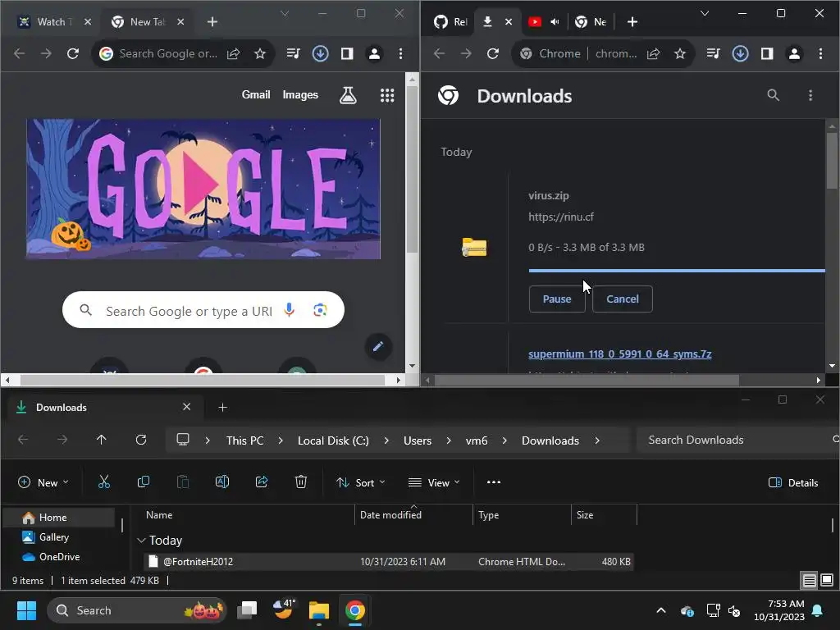The height and width of the screenshot is (630, 840).
Task: Open the Downloads page more actions menu
Action: point(810,95)
